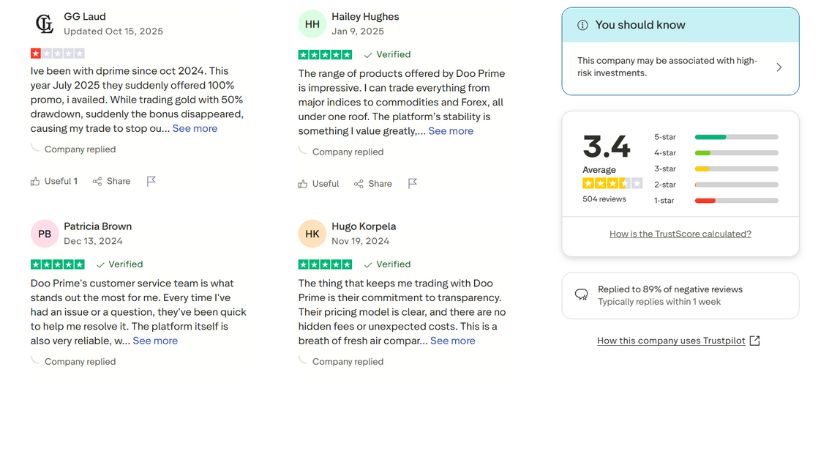
Task: Select the 4-star rating bar
Action: (x=736, y=153)
